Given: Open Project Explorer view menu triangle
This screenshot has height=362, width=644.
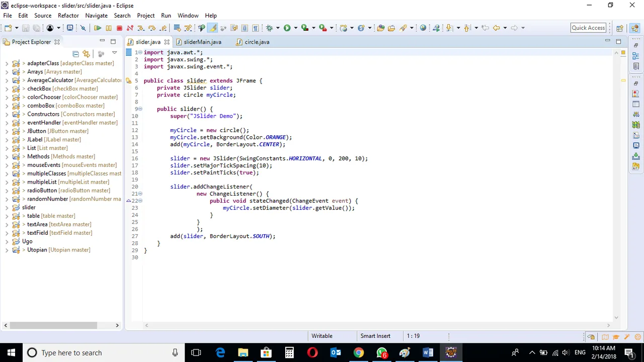Looking at the screenshot, I should pos(114,53).
